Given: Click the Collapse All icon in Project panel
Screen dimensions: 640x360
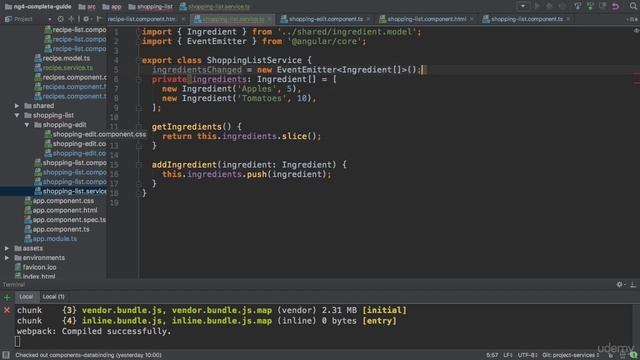Looking at the screenshot, I should (x=71, y=19).
